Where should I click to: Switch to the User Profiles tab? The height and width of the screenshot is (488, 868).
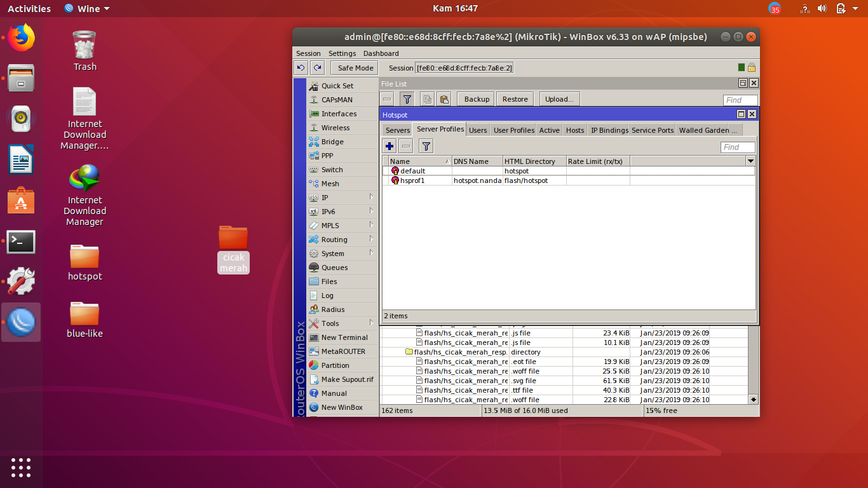513,130
